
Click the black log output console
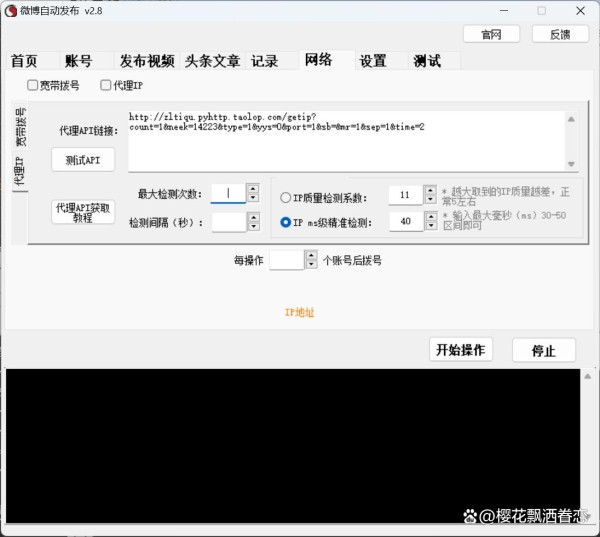pyautogui.click(x=293, y=446)
